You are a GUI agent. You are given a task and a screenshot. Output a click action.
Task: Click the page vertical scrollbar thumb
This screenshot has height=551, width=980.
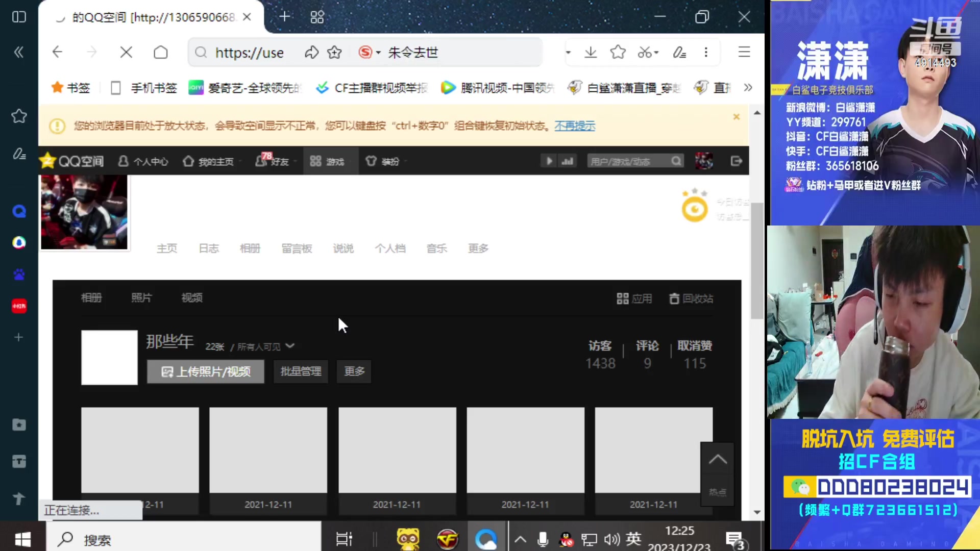point(757,260)
